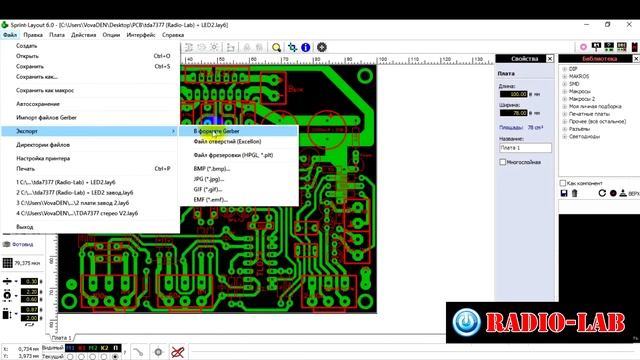Expand the MAKROS library folder
The image size is (640, 360).
pyautogui.click(x=564, y=76)
